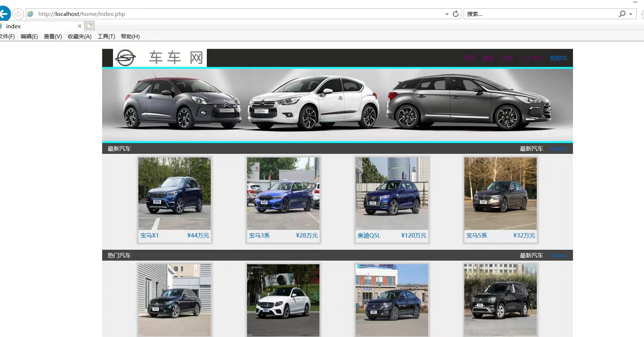The image size is (644, 337).
Task: Select the index browser tab
Action: 42,26
